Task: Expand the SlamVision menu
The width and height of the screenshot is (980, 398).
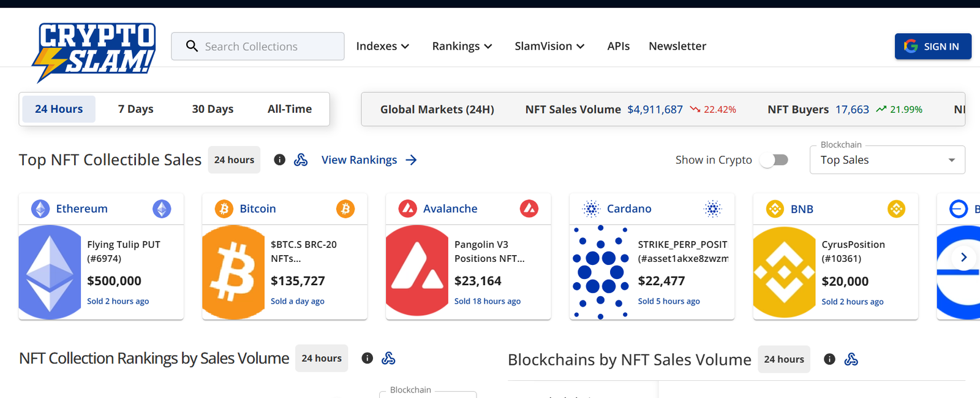Action: coord(549,47)
